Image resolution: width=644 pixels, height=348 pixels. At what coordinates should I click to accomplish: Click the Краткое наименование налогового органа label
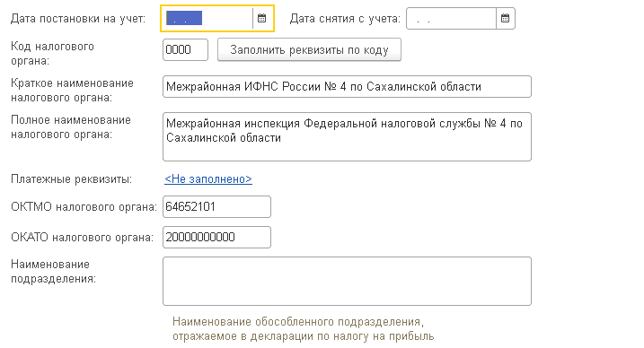(x=72, y=91)
